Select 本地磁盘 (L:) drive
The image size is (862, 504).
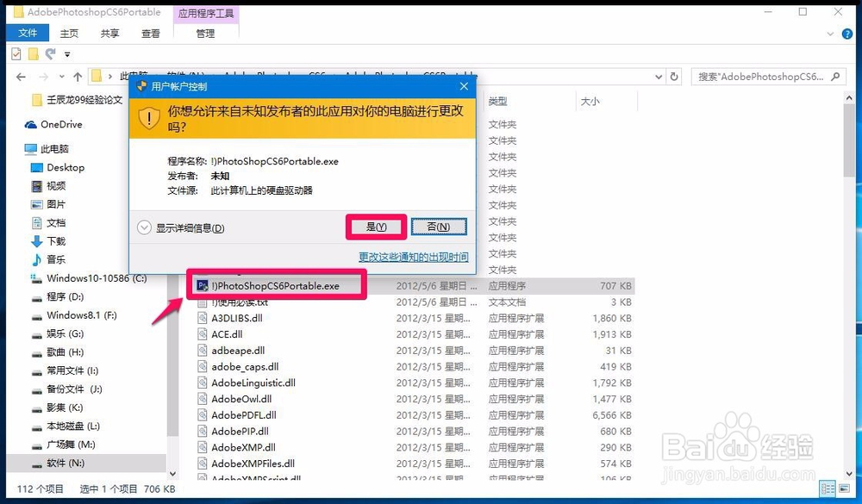[66, 426]
